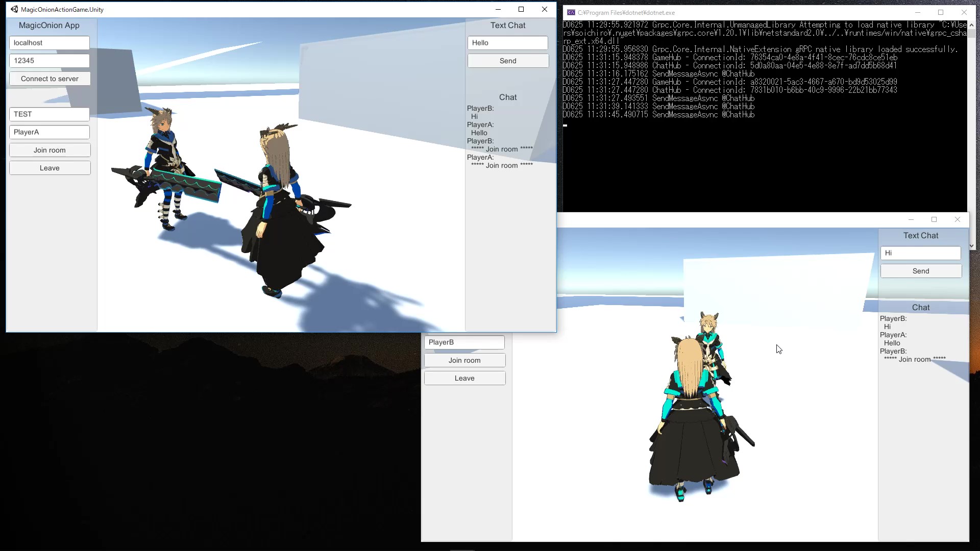The height and width of the screenshot is (551, 980).
Task: Maximize the MagicOnionActionGame.Unity window
Action: (x=521, y=9)
